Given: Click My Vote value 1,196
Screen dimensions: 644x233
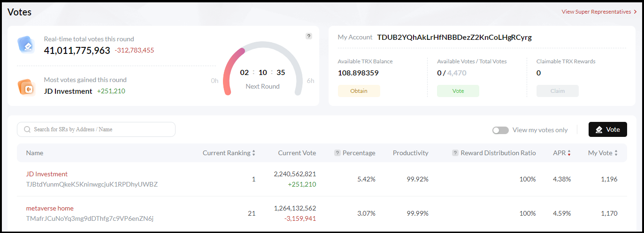Looking at the screenshot, I should [609, 179].
